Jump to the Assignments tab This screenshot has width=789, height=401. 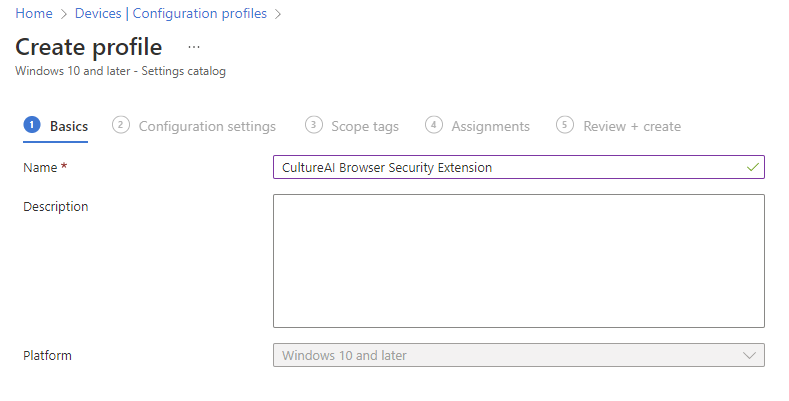point(490,126)
